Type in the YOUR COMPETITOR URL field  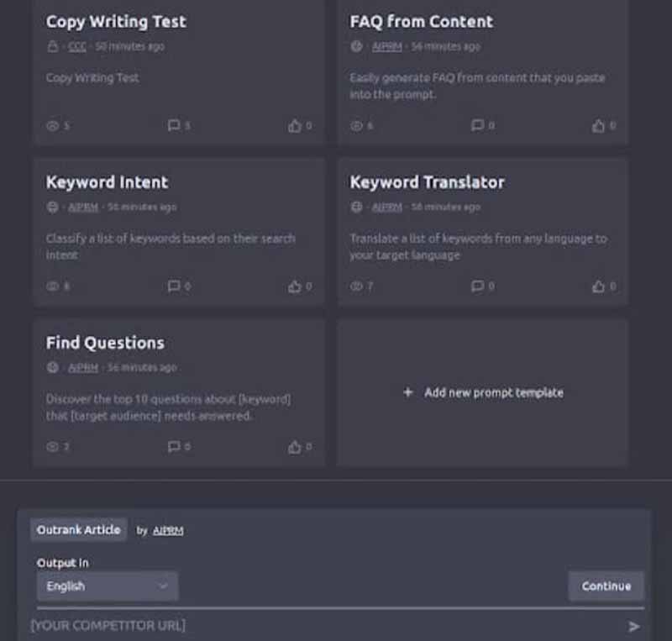click(x=319, y=626)
